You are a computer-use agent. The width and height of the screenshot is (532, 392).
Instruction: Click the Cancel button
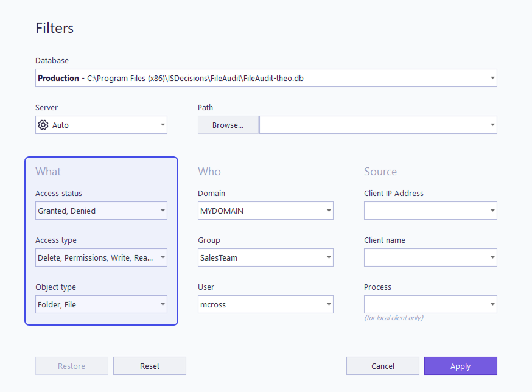coord(383,366)
